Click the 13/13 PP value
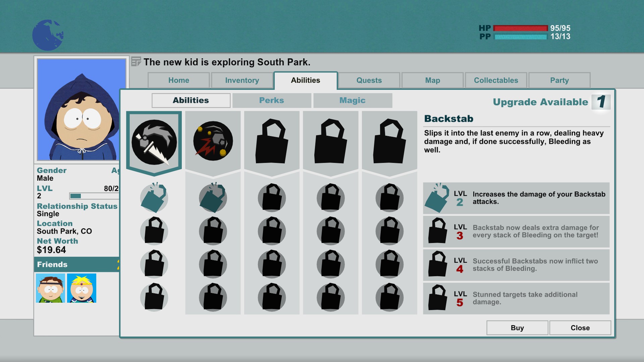The image size is (644, 362). point(560,37)
